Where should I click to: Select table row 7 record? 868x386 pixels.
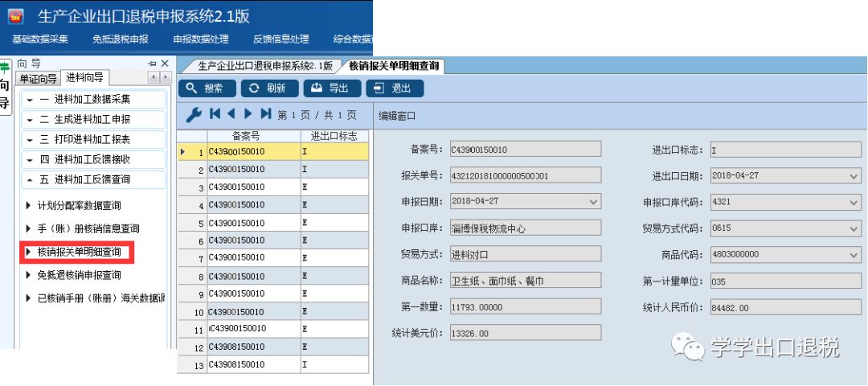pyautogui.click(x=273, y=258)
